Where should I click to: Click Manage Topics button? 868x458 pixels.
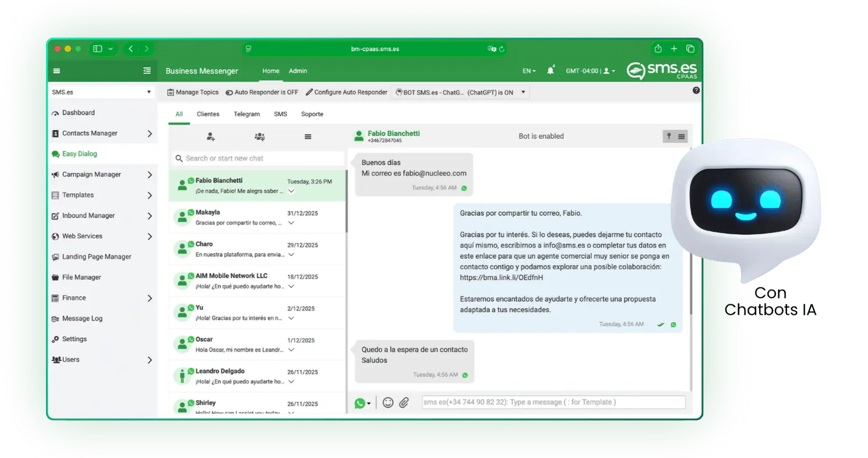click(x=193, y=92)
